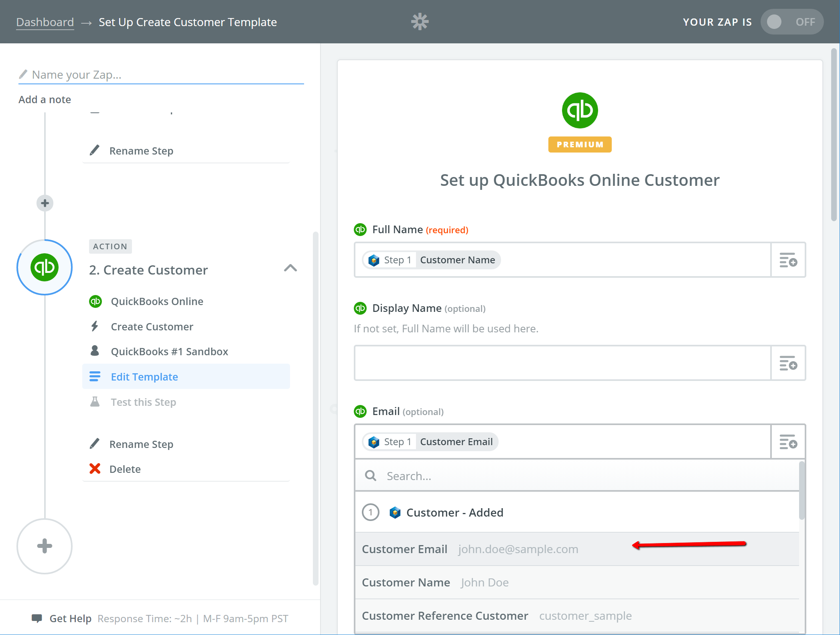Viewport: 840px width, 635px height.
Task: Open insert-field menu for Email
Action: coord(788,442)
